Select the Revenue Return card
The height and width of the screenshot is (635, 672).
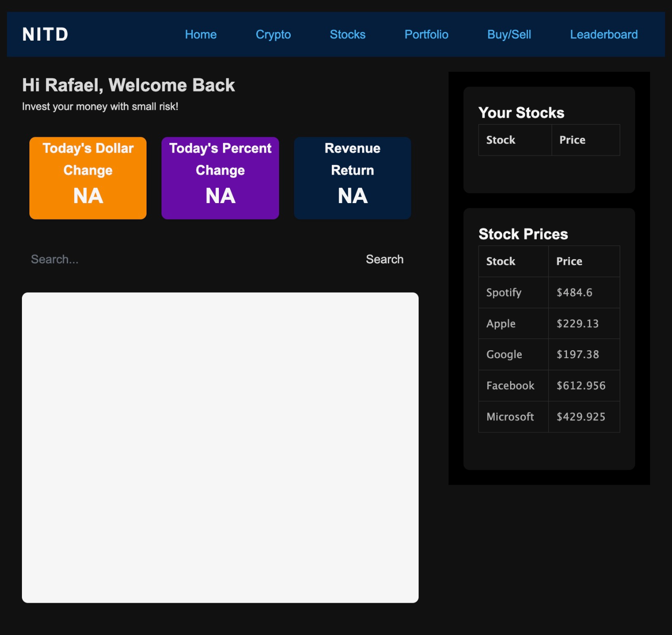[x=352, y=178]
